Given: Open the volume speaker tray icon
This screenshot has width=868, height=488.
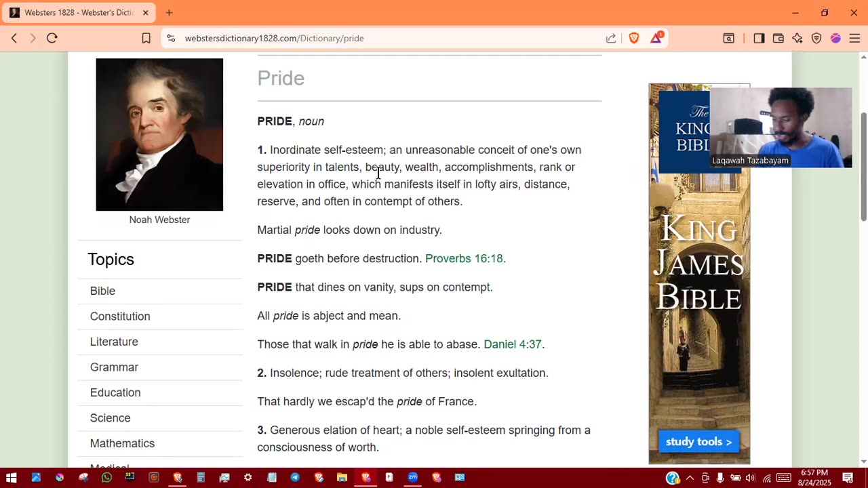Looking at the screenshot, I should point(750,478).
